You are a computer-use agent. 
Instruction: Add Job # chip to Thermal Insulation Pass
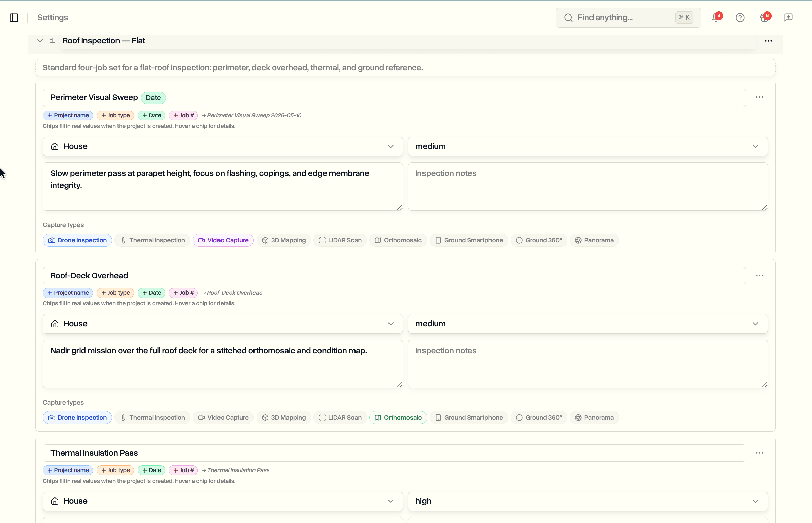pyautogui.click(x=183, y=470)
